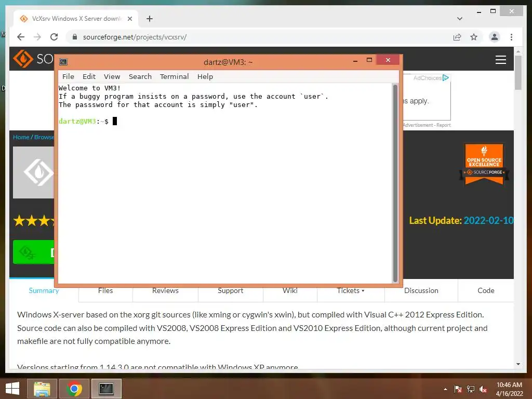
Task: Click Advertisement - Report link
Action: (427, 125)
